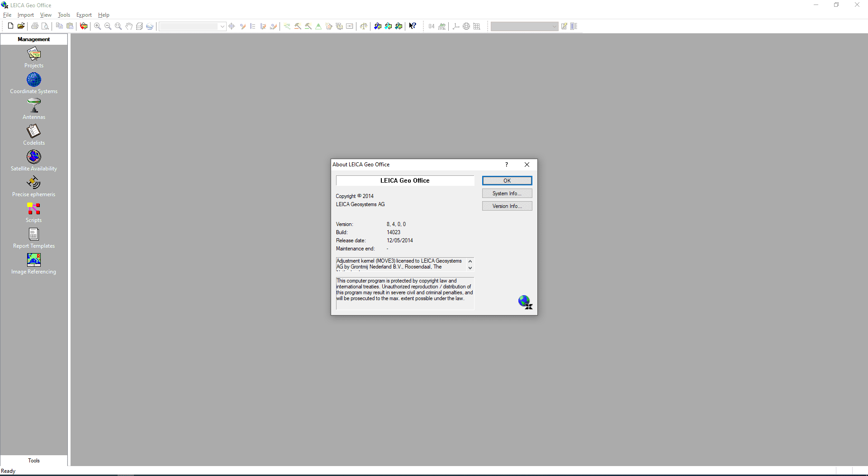Click the 'LEICA Geosystems AG' copyright holder line
The height and width of the screenshot is (476, 868).
coord(360,204)
